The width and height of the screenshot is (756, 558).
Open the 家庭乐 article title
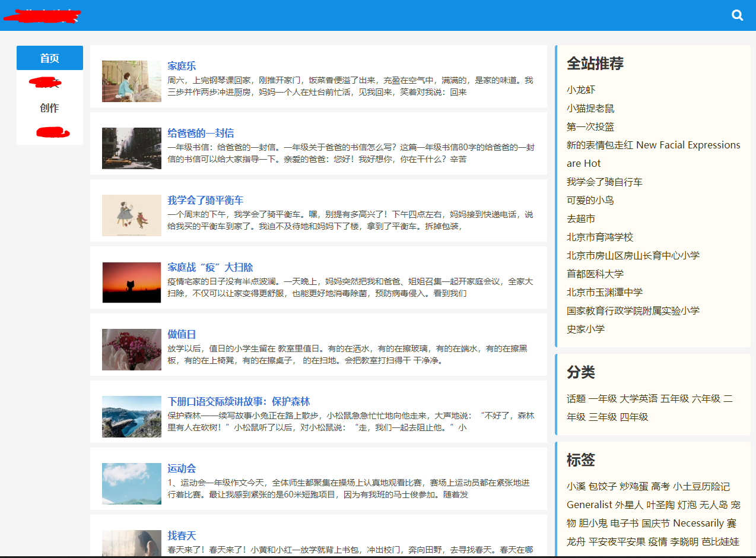(x=182, y=66)
